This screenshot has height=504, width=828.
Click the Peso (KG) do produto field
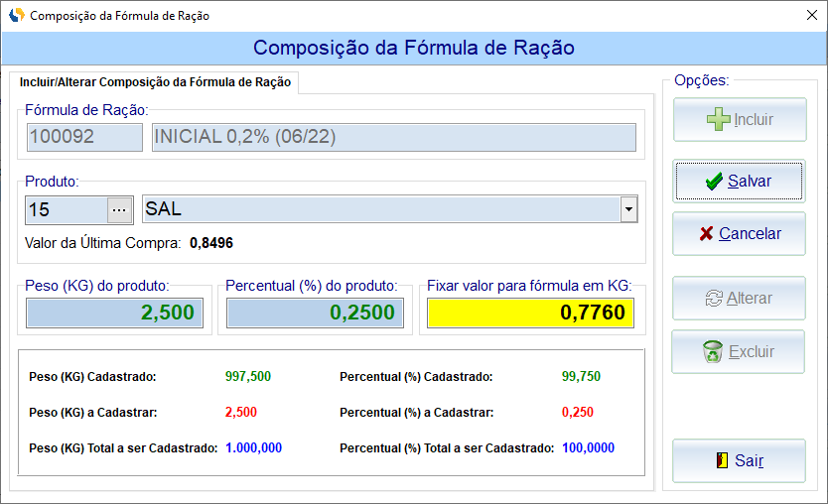coord(115,313)
